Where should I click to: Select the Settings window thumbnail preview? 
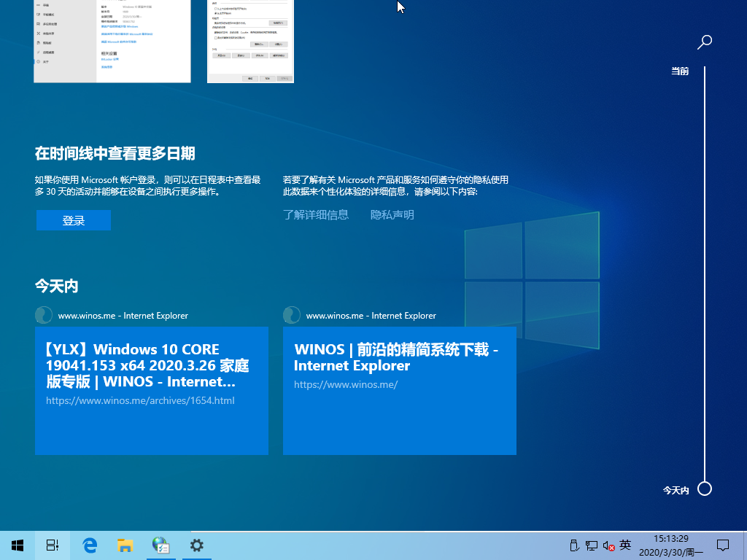tap(112, 41)
